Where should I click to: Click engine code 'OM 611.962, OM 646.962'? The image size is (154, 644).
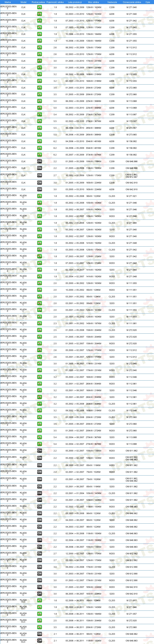pos(132,479)
